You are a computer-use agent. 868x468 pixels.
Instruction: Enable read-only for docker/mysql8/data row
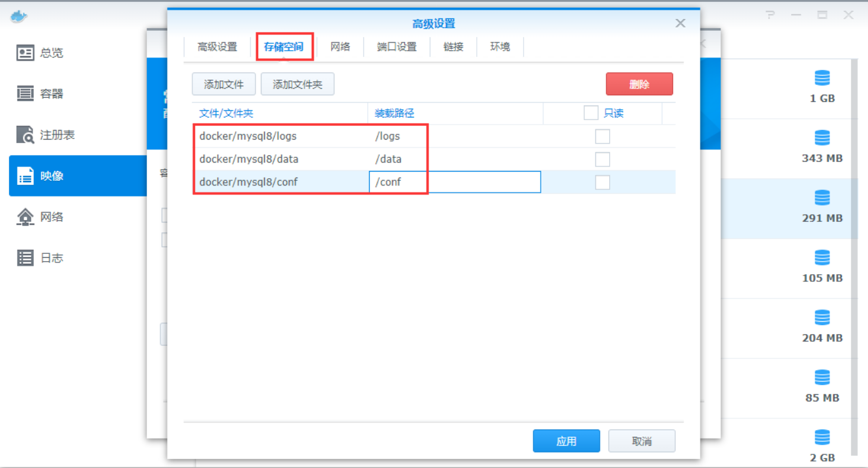coord(603,159)
